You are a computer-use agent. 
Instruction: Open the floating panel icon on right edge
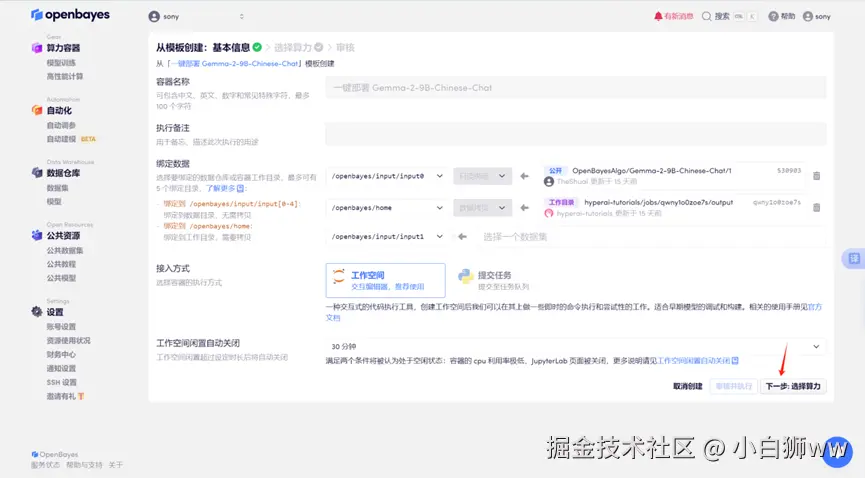pos(854,258)
